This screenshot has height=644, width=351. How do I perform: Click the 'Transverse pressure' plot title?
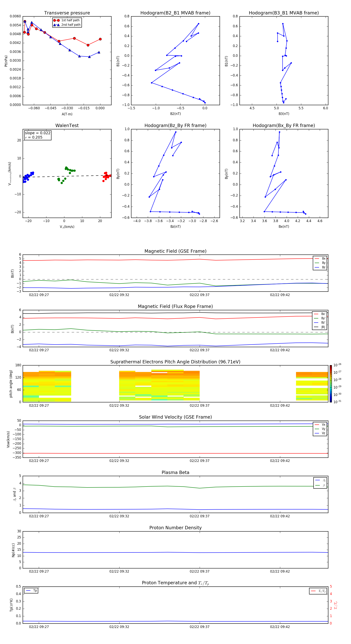coord(67,13)
